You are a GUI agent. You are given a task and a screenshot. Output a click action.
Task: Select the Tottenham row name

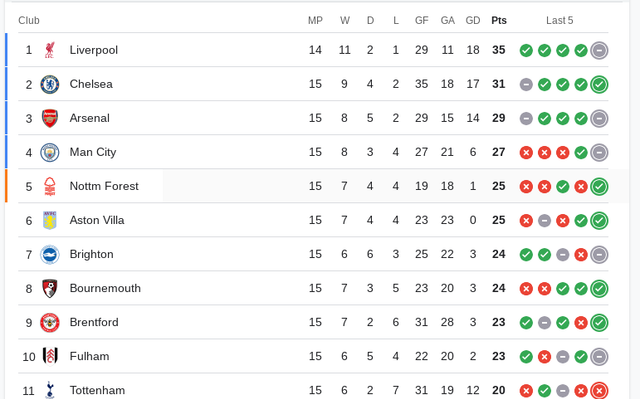(97, 390)
